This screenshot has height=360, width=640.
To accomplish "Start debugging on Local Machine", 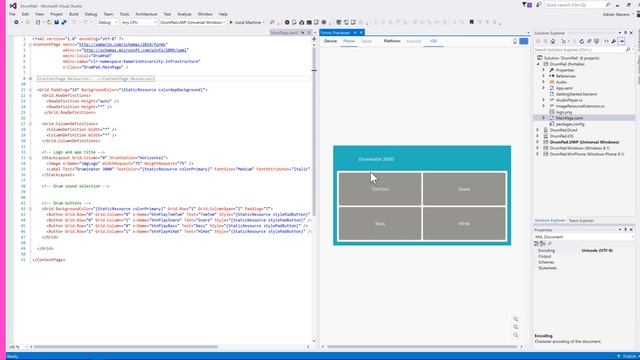I will 247,22.
